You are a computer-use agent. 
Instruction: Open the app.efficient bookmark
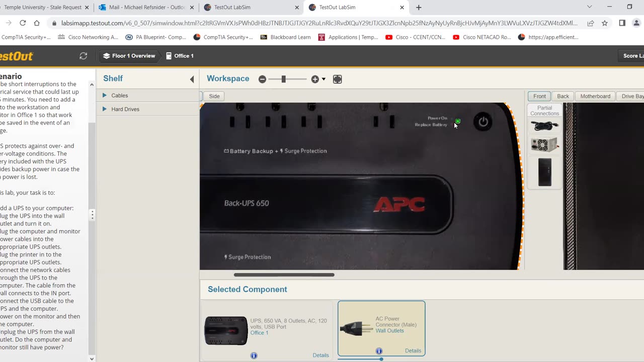[548, 37]
